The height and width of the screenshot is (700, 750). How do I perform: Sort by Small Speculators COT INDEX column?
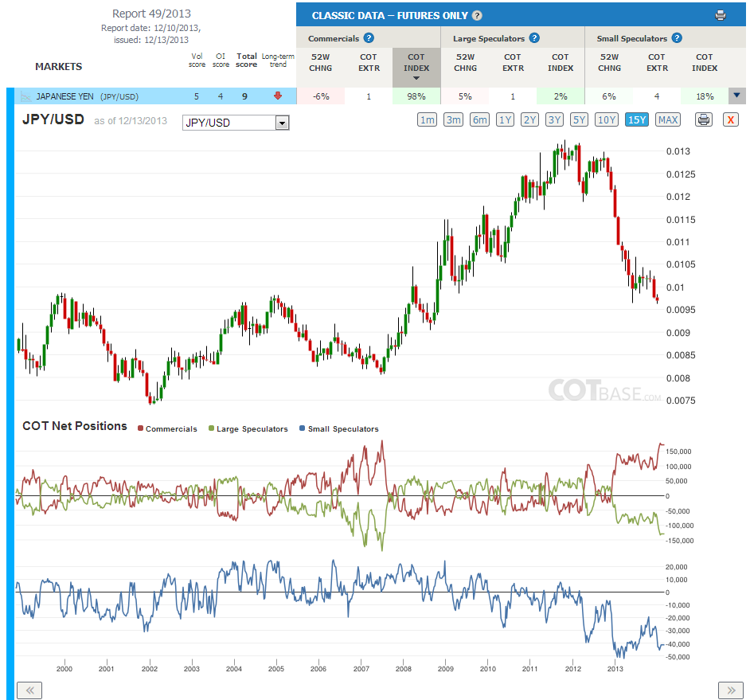click(x=705, y=63)
